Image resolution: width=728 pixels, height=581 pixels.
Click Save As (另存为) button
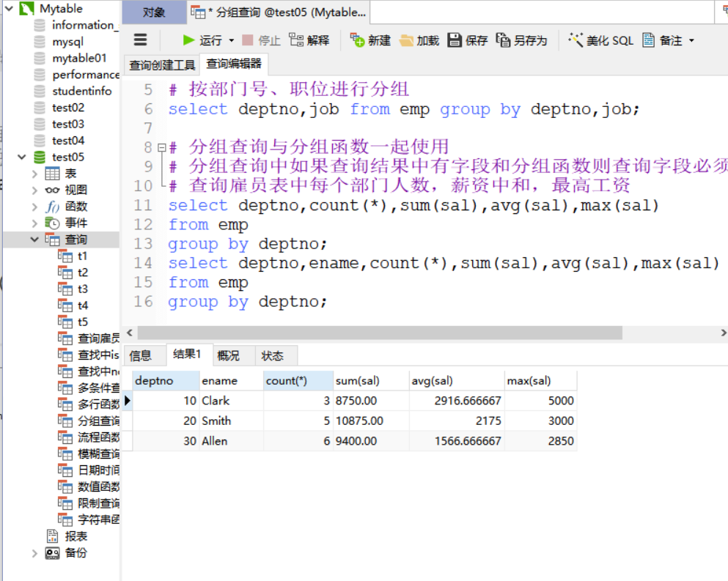(521, 40)
